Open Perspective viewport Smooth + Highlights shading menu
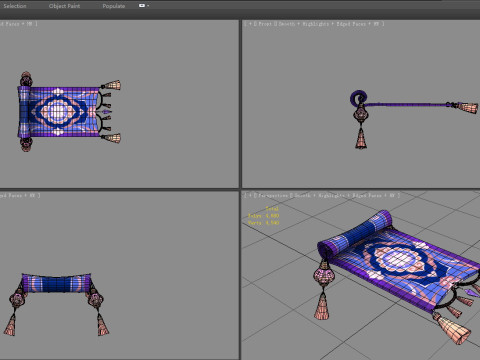This screenshot has height=360, width=480. tap(319, 195)
